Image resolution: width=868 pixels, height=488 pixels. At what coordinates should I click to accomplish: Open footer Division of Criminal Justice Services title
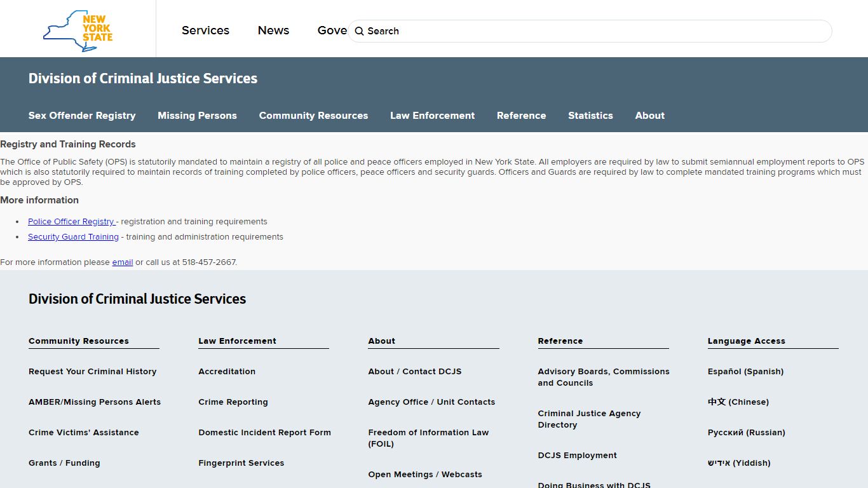[137, 299]
